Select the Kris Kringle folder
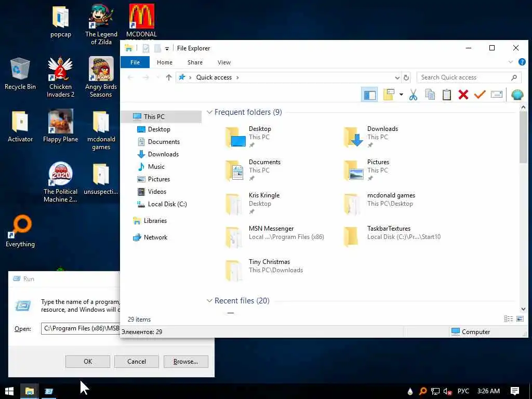Viewport: 532px width, 399px height. coord(253,204)
